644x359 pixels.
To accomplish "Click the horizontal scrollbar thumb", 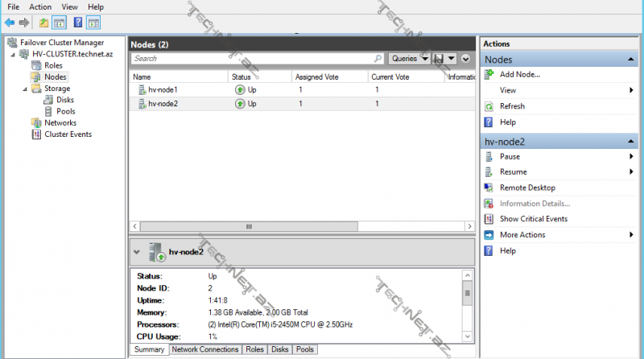I will tap(249, 226).
